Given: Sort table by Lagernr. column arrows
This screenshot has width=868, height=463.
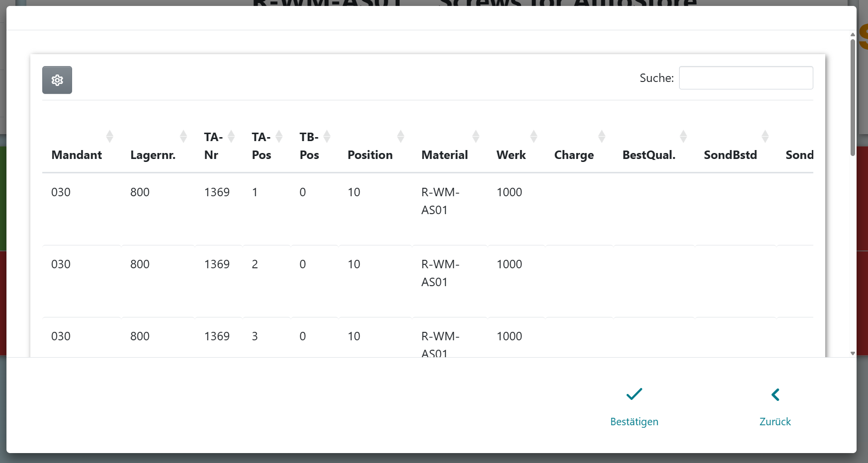Looking at the screenshot, I should pos(183,137).
